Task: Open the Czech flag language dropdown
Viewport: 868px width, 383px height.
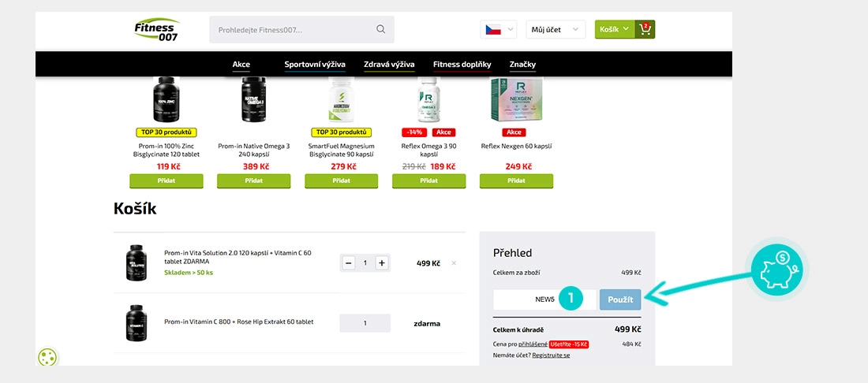Action: tap(498, 29)
